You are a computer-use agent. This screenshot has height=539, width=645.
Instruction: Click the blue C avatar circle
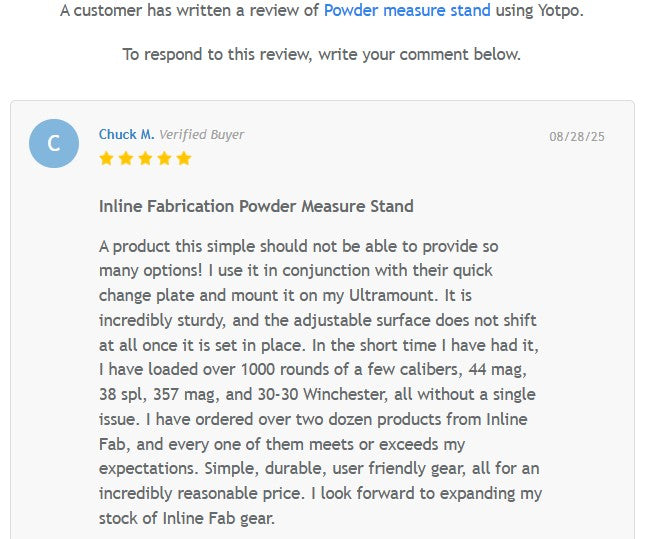coord(54,143)
